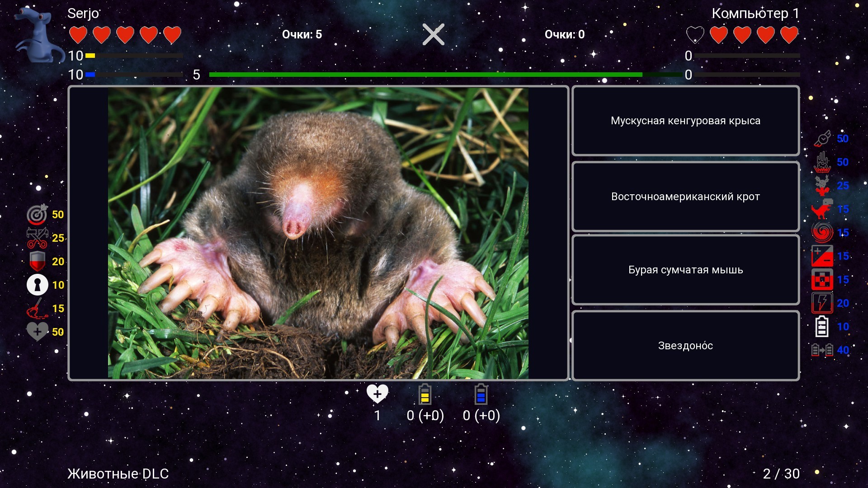Viewport: 868px width, 488px height.
Task: Select answer Бурая сумчатая мышь
Action: (x=685, y=270)
